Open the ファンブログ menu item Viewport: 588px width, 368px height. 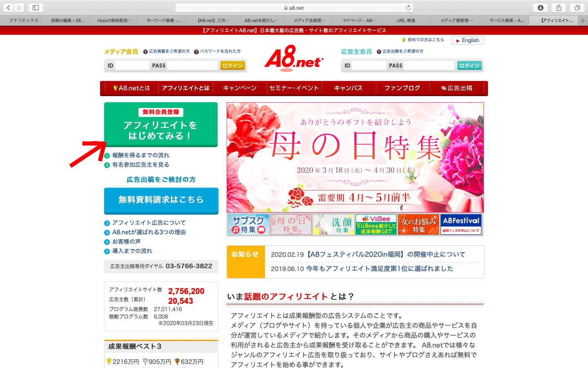pyautogui.click(x=402, y=88)
